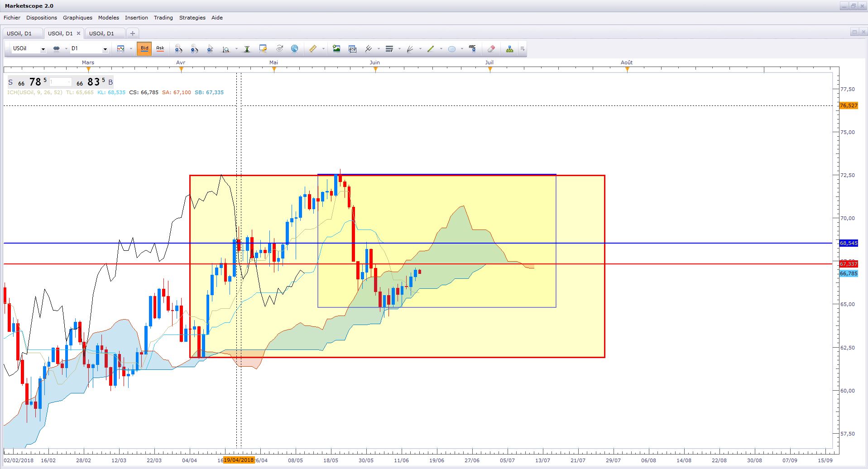
Task: Click the 76,527 orange price label
Action: (849, 105)
